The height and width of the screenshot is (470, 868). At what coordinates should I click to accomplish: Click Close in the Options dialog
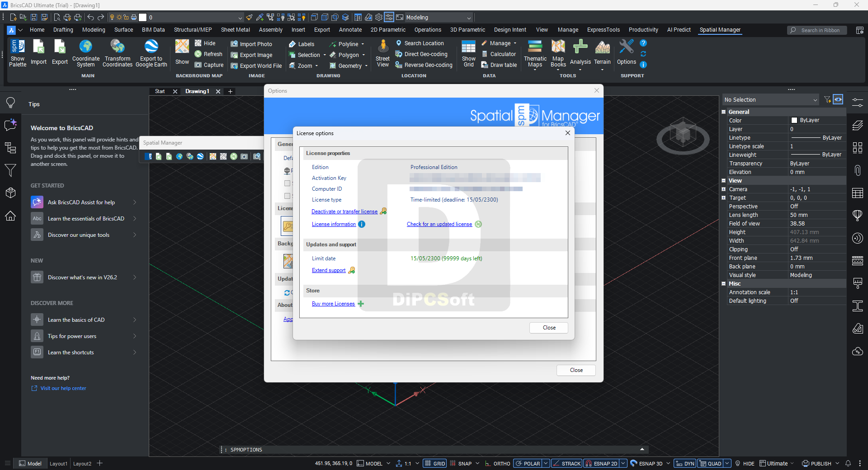[x=576, y=370]
